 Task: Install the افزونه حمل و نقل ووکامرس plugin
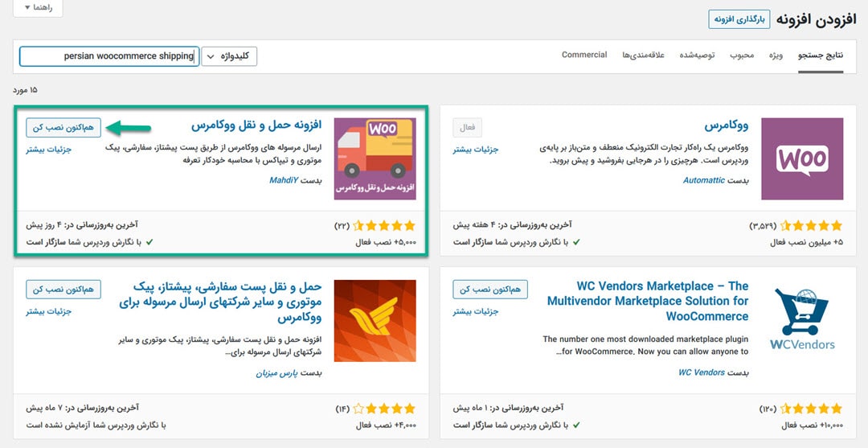click(63, 127)
